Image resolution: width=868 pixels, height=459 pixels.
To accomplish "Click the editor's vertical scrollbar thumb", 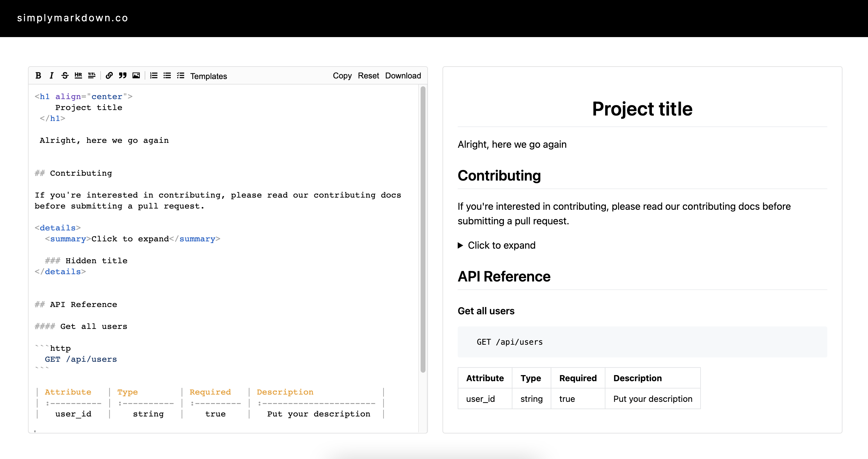I will [423, 229].
